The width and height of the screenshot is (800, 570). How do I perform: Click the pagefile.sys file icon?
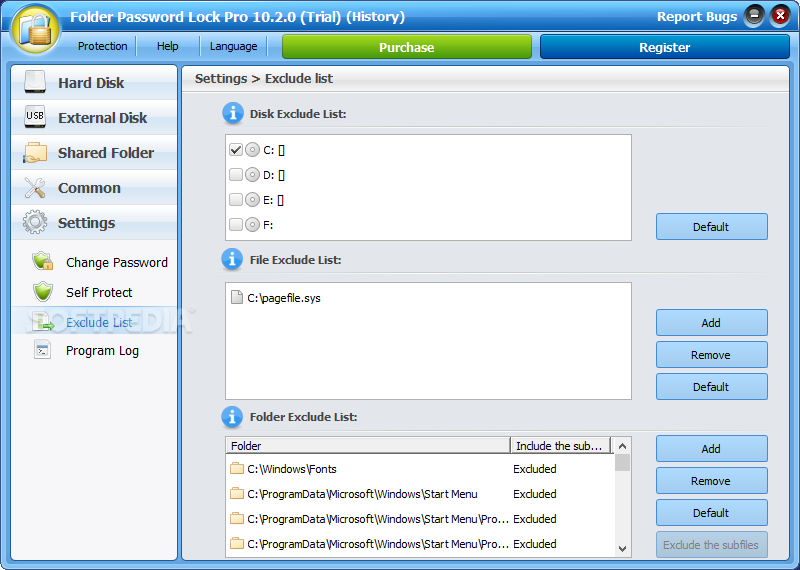pos(236,298)
